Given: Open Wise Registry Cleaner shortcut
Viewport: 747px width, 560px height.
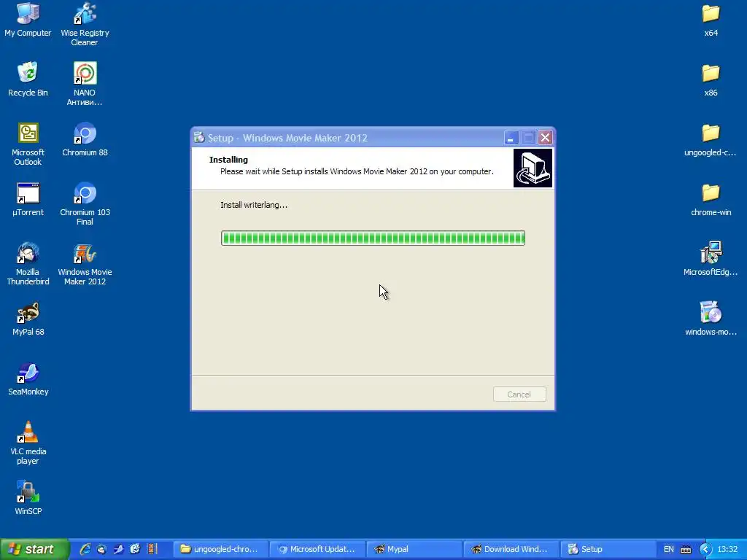Looking at the screenshot, I should (x=85, y=24).
